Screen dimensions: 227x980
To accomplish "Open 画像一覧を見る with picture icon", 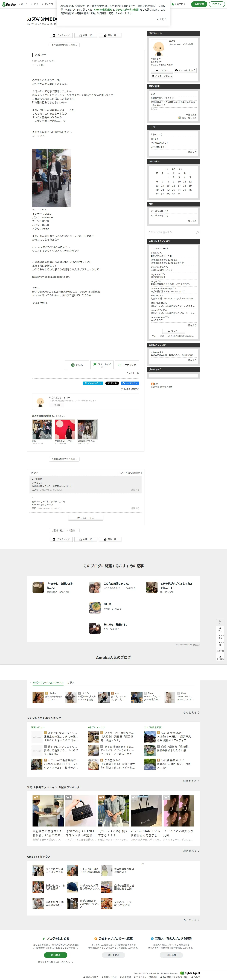I will point(187,118).
